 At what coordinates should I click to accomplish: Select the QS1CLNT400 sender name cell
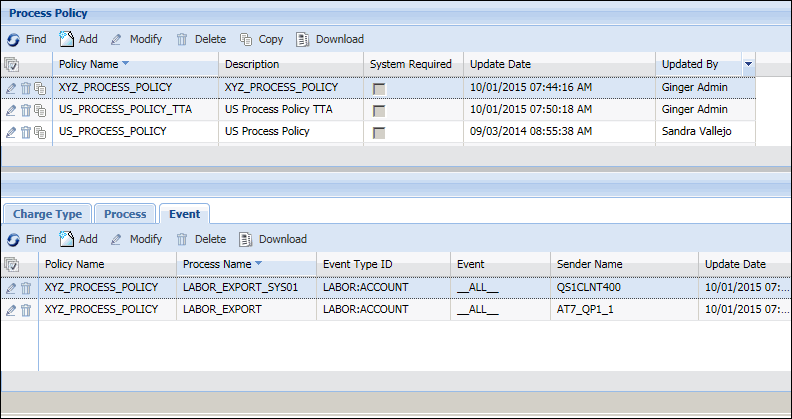(590, 288)
